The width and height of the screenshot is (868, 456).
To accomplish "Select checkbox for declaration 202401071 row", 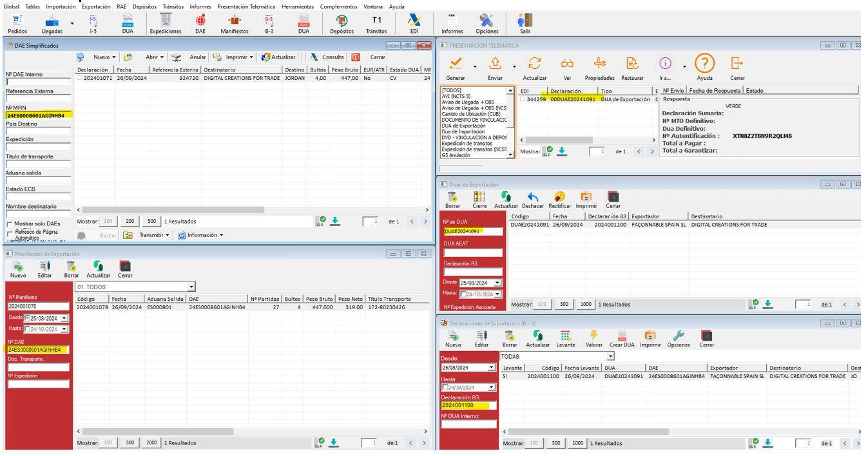I will [x=79, y=78].
